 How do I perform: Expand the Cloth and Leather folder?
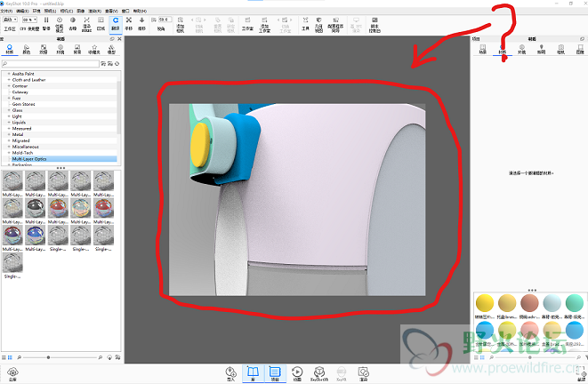9,80
